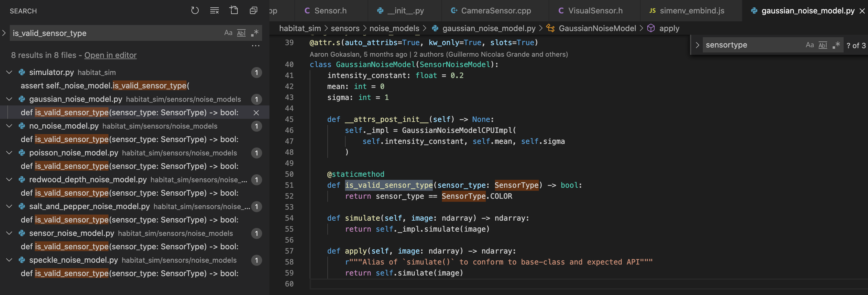Image resolution: width=868 pixels, height=295 pixels.
Task: Toggle Match Whole Word in search panel
Action: [241, 33]
